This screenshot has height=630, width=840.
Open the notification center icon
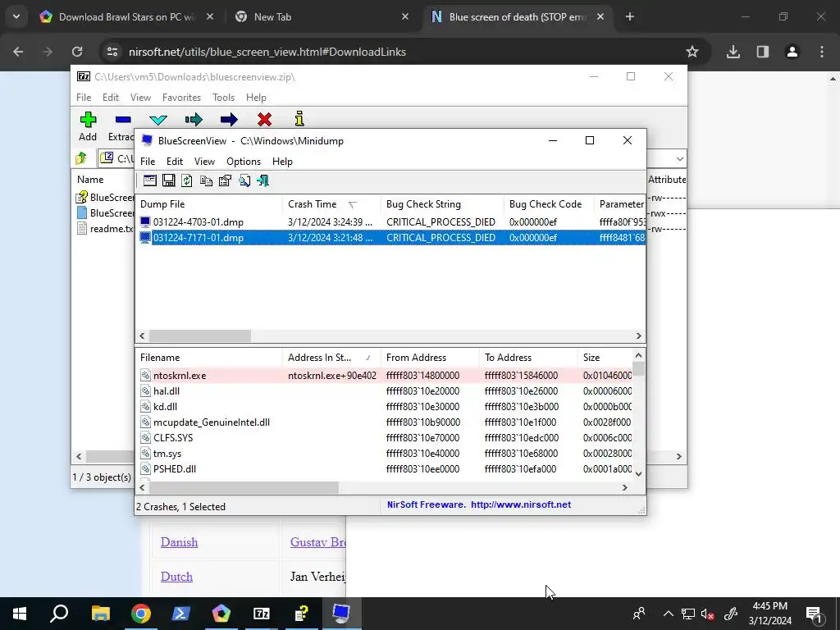[x=814, y=614]
